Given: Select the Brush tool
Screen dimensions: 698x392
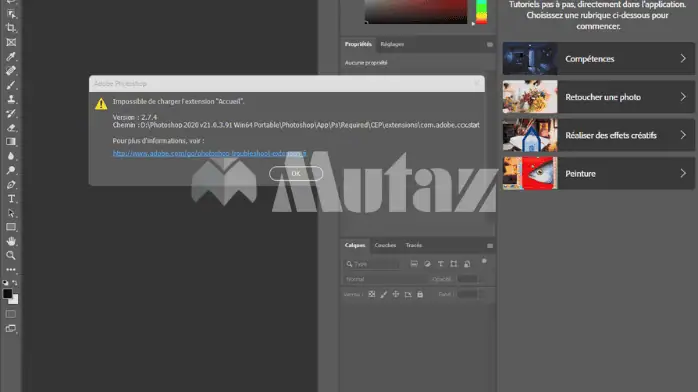Looking at the screenshot, I should point(11,85).
